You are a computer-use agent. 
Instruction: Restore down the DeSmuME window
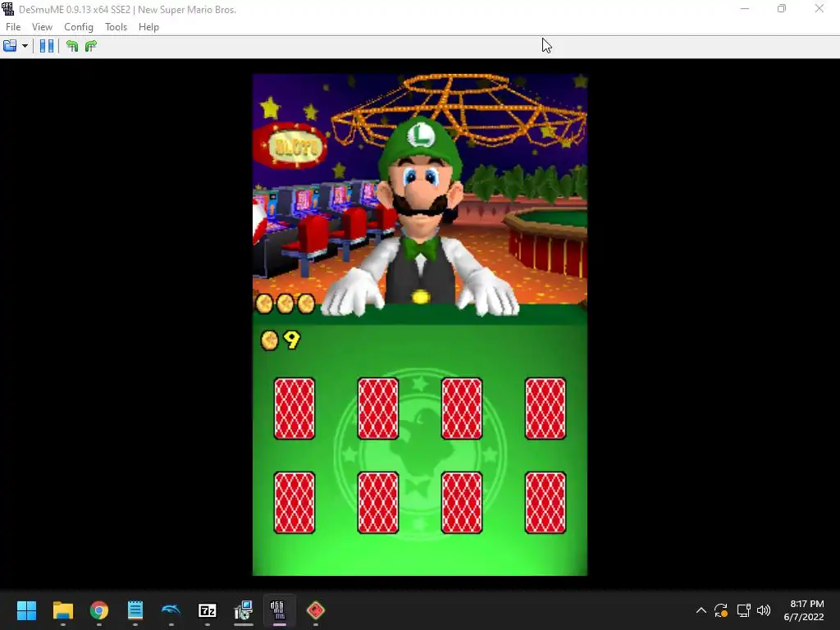[782, 8]
